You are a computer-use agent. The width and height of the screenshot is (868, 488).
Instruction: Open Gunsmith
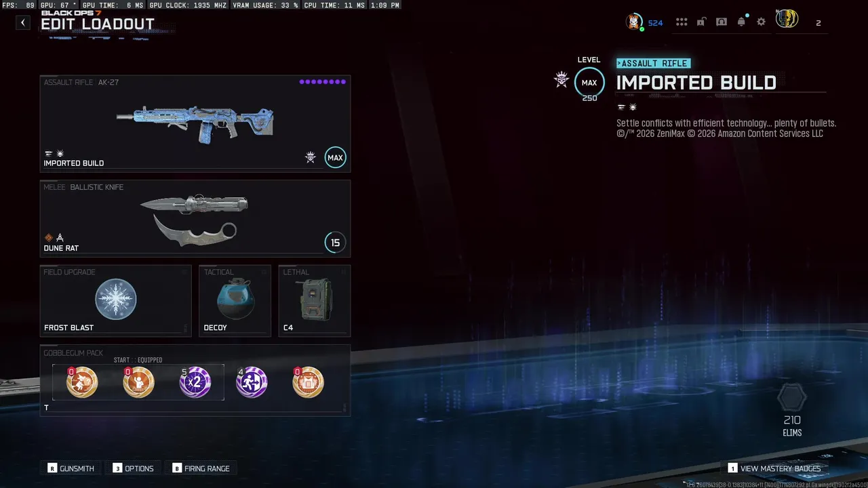tap(71, 468)
